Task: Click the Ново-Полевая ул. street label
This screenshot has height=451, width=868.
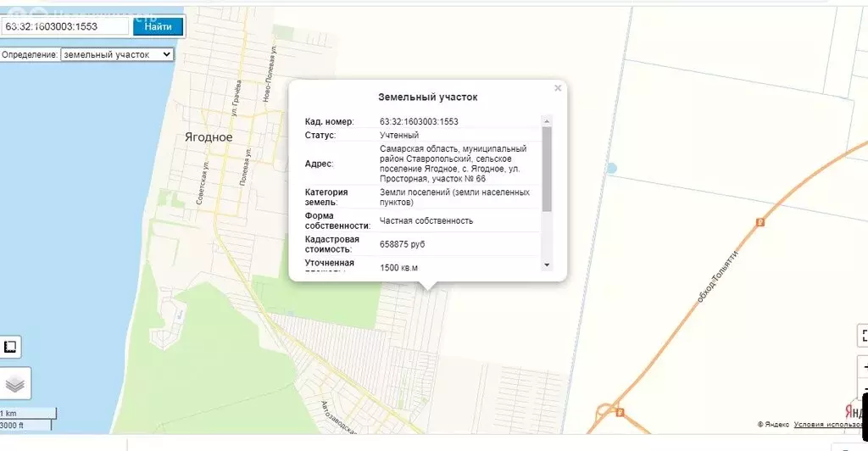Action: pyautogui.click(x=270, y=73)
